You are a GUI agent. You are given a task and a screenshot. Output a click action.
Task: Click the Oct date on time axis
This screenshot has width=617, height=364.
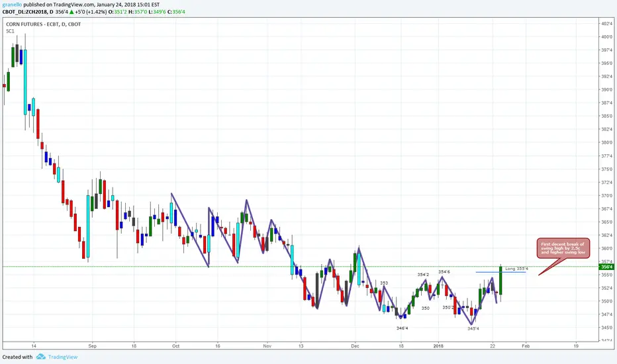tap(176, 346)
